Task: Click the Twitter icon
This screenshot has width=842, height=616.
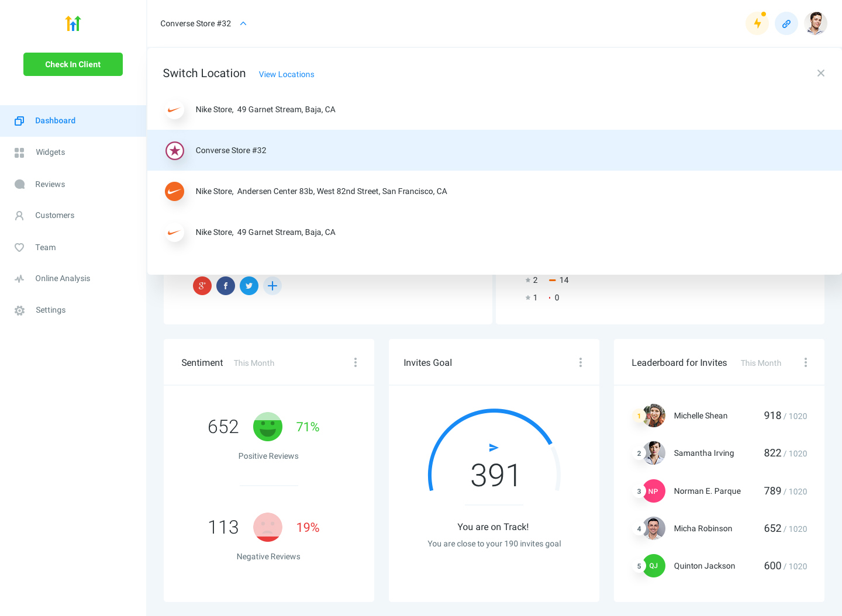Action: pos(249,286)
